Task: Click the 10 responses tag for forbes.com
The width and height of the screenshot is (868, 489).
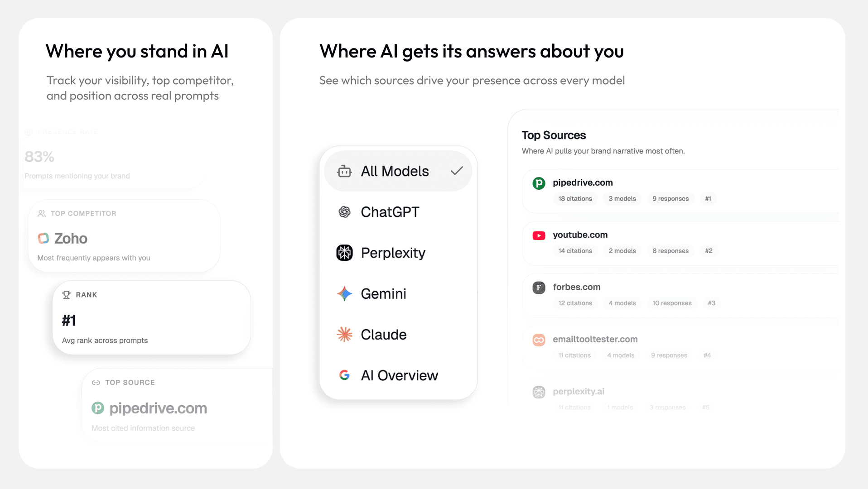Action: (x=672, y=303)
